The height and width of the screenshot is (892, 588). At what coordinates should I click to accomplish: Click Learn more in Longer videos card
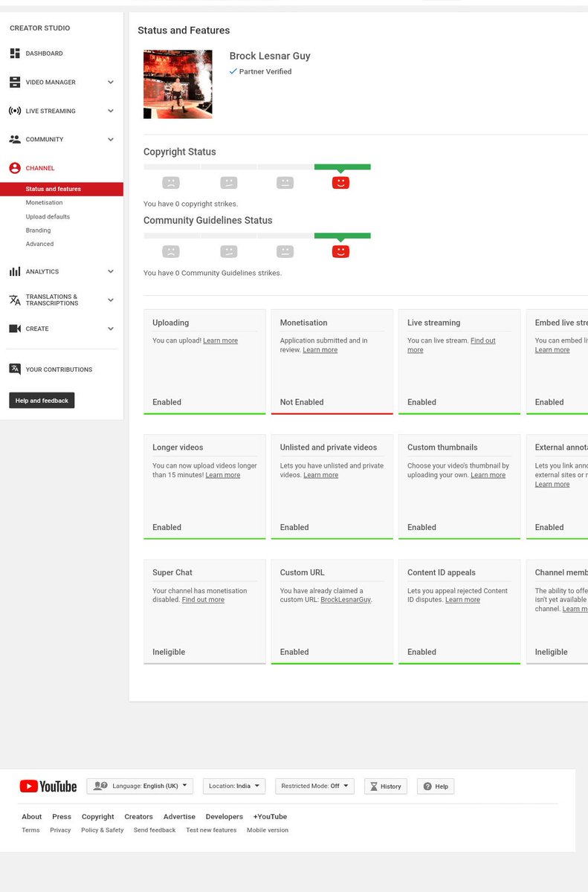pos(223,475)
